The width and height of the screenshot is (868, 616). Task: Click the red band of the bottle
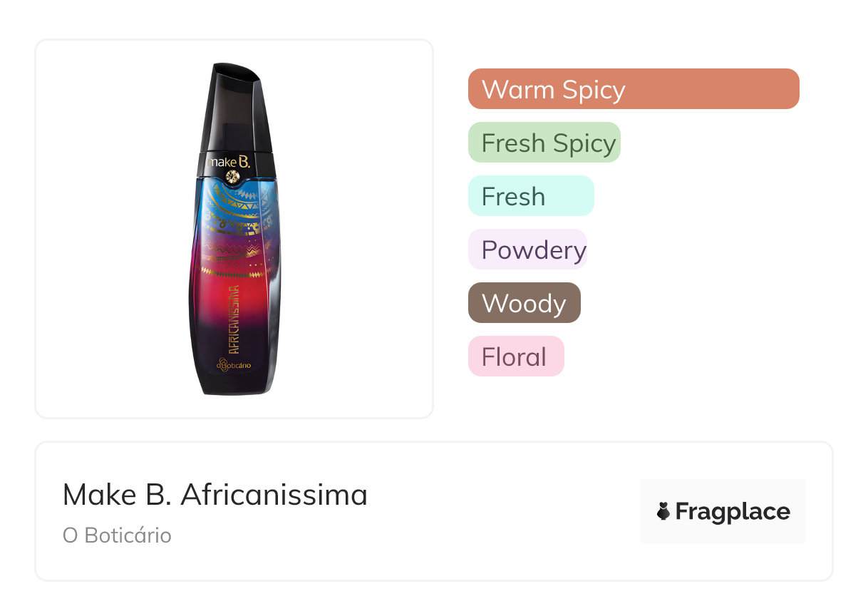[214, 292]
